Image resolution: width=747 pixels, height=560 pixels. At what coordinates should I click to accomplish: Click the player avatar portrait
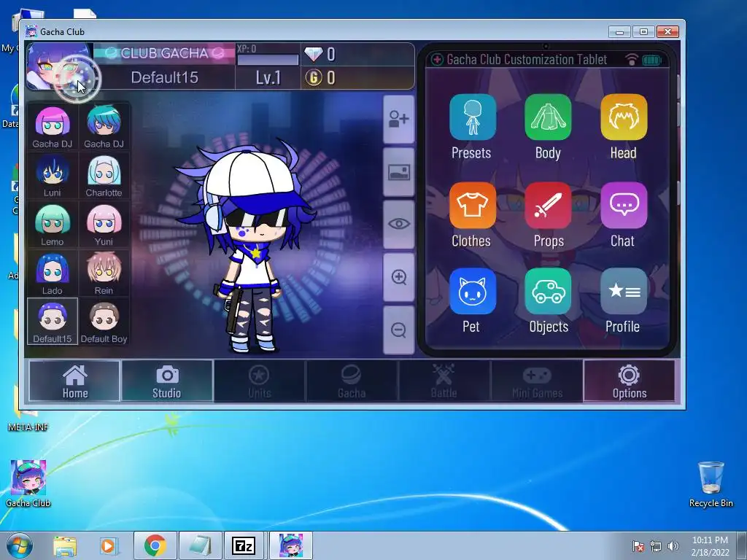point(60,66)
